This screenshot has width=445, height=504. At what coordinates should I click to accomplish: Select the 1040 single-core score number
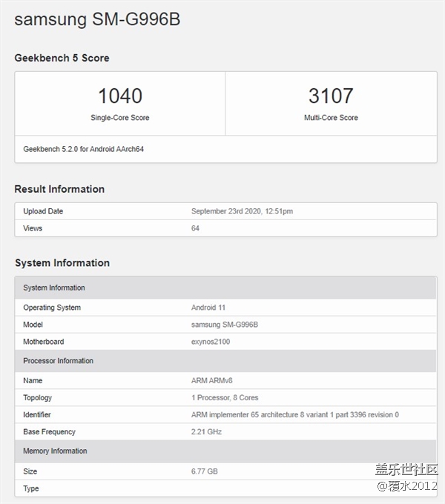click(120, 96)
